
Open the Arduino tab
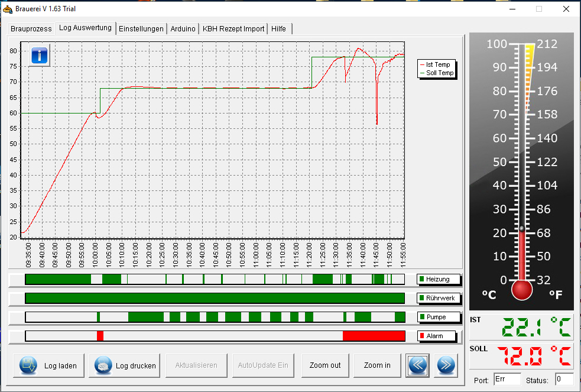(x=183, y=28)
